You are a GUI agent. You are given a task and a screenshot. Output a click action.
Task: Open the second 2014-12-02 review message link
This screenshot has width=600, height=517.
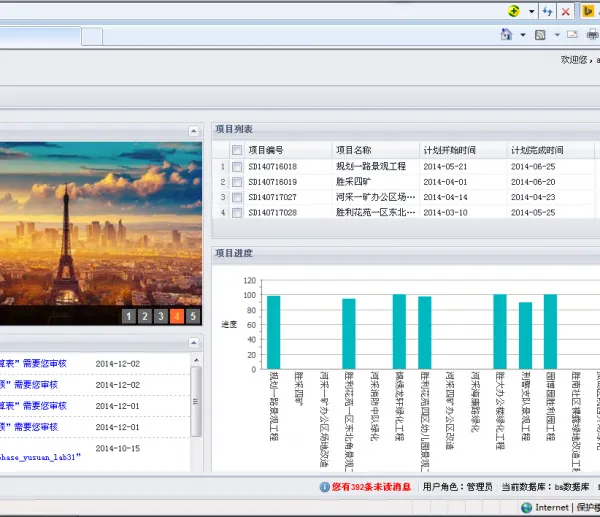click(29, 385)
